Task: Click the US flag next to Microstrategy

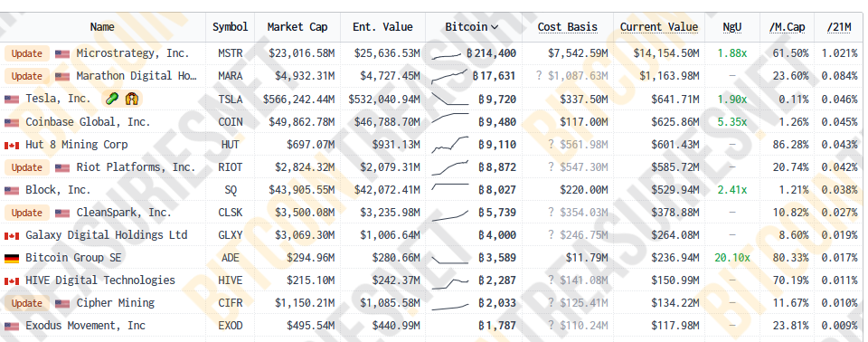Action: coord(62,53)
